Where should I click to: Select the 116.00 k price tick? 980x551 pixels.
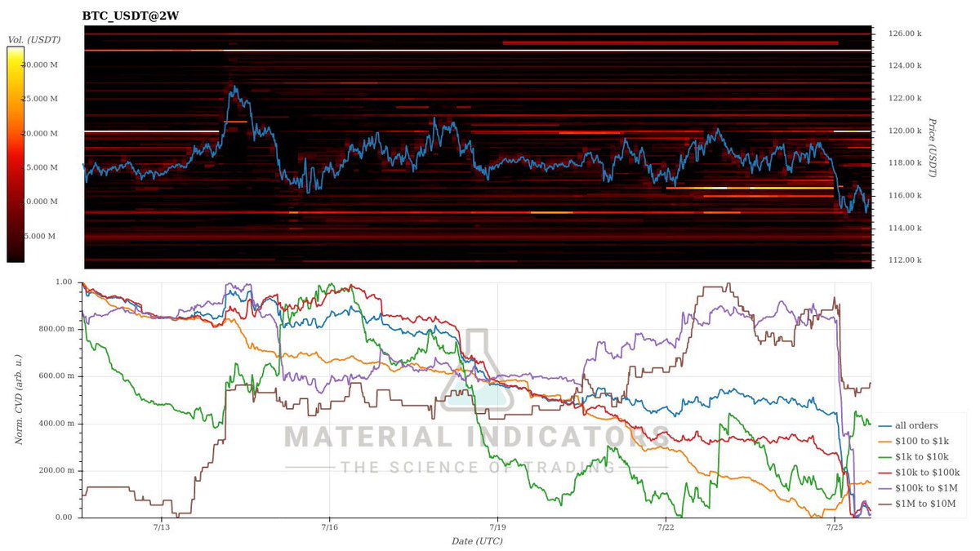point(906,196)
